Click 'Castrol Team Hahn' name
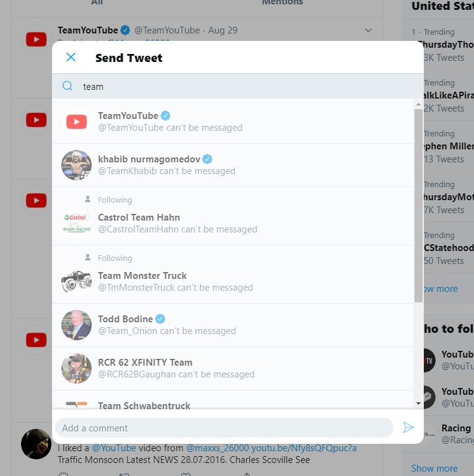This screenshot has width=474, height=476. click(x=139, y=218)
